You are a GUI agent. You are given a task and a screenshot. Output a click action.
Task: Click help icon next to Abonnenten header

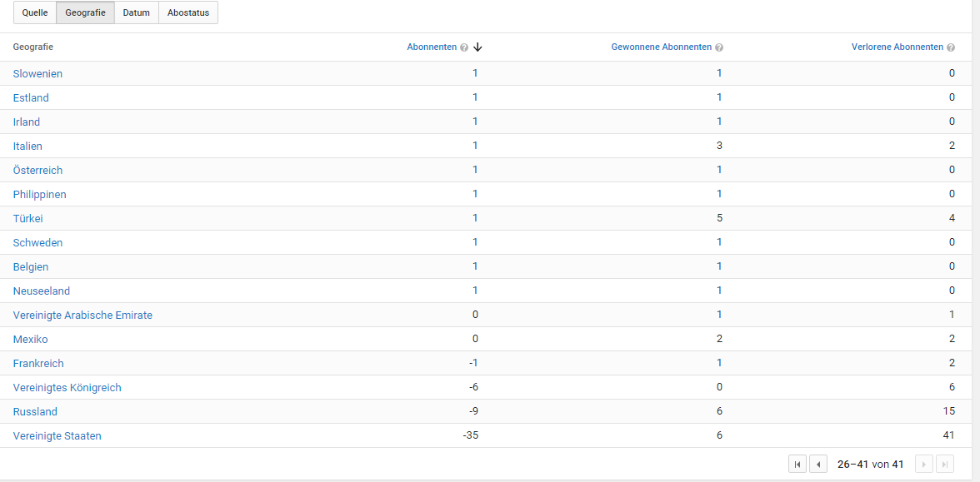pos(464,47)
